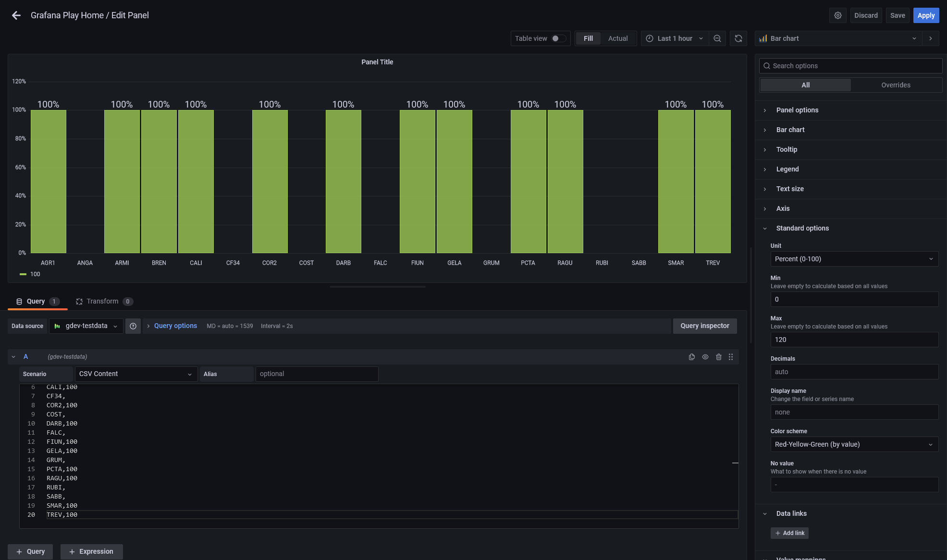Delete query A with the trash icon
This screenshot has width=947, height=560.
[x=719, y=357]
